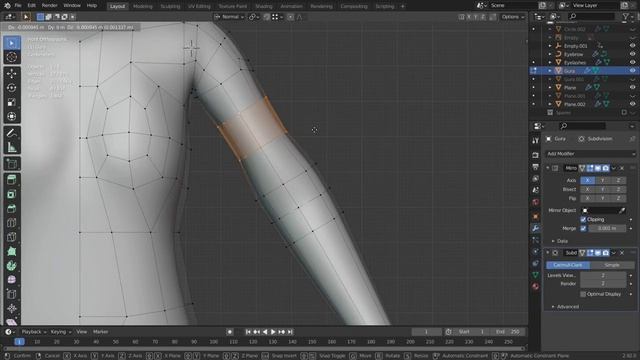Viewport: 640px width, 360px height.
Task: Select the Extrude Region tool
Action: [x=12, y=180]
